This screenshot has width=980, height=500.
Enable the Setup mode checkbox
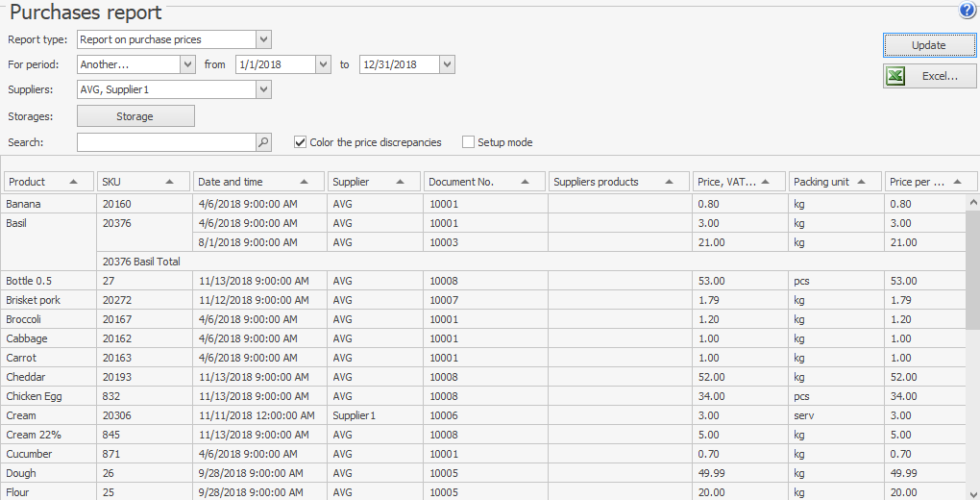[469, 142]
